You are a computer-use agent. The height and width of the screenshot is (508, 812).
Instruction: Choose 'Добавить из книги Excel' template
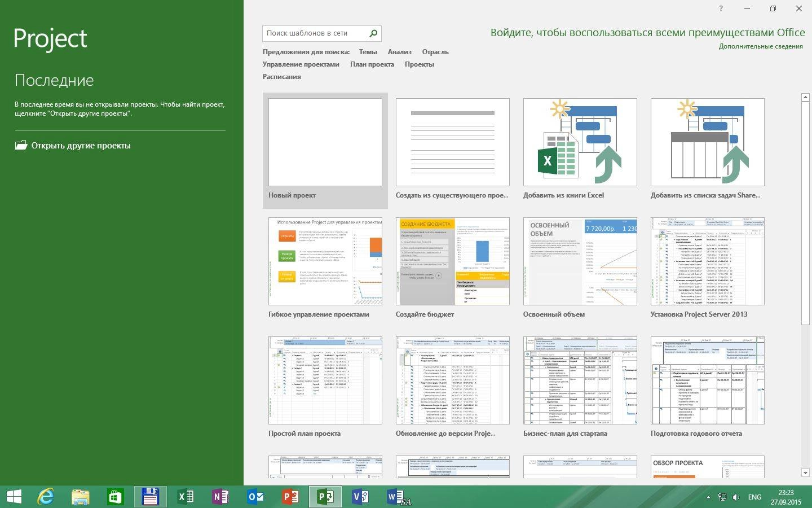coord(580,150)
